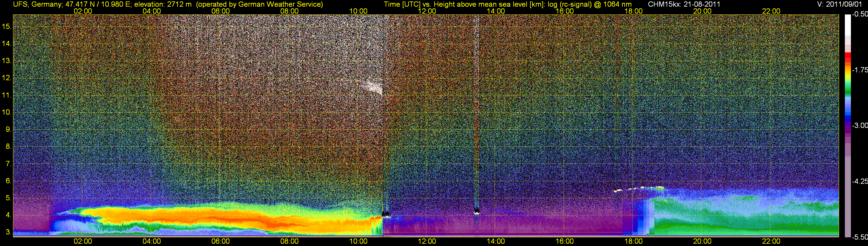Click the red band of the color scale bar
The width and height of the screenshot is (868, 246).
pos(847,57)
